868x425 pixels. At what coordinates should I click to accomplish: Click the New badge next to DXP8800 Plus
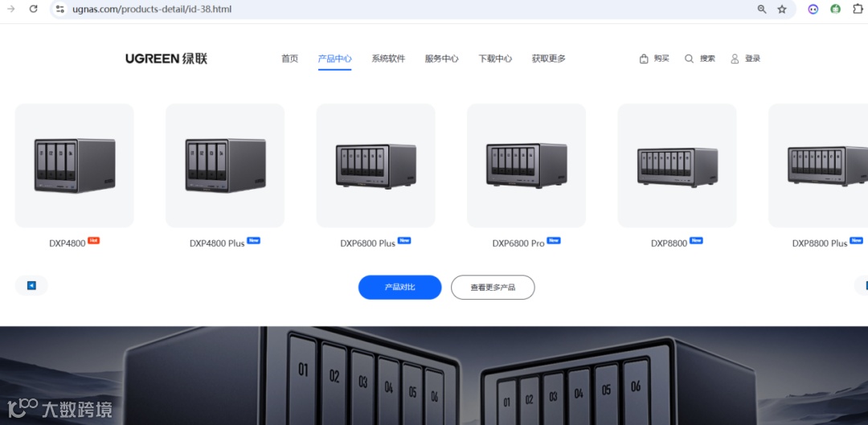(857, 240)
